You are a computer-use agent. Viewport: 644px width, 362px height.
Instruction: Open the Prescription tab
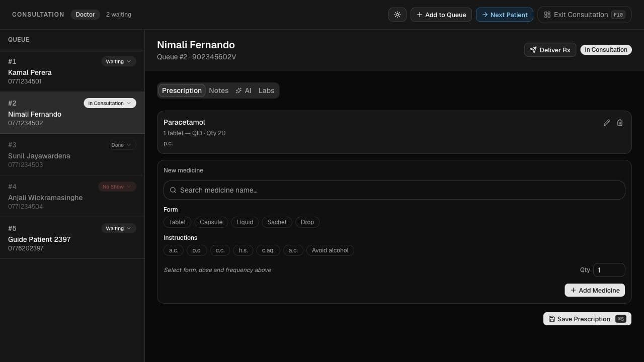pos(182,90)
